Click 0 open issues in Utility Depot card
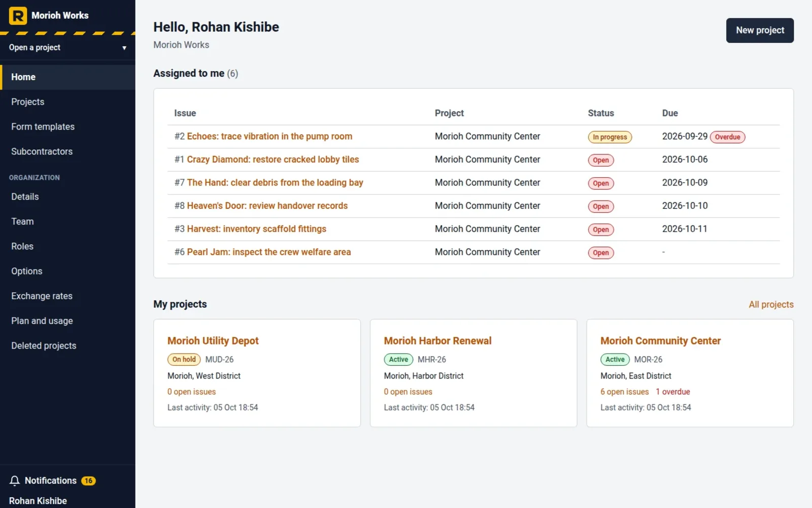The width and height of the screenshot is (812, 508). (x=191, y=392)
